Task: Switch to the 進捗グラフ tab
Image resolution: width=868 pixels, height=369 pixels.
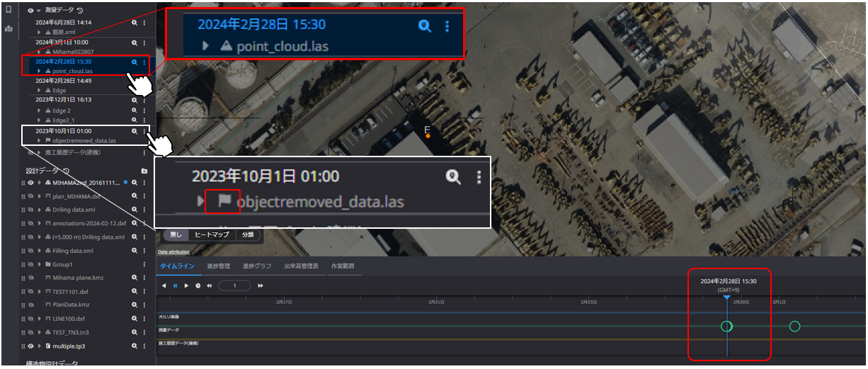Action: (257, 266)
